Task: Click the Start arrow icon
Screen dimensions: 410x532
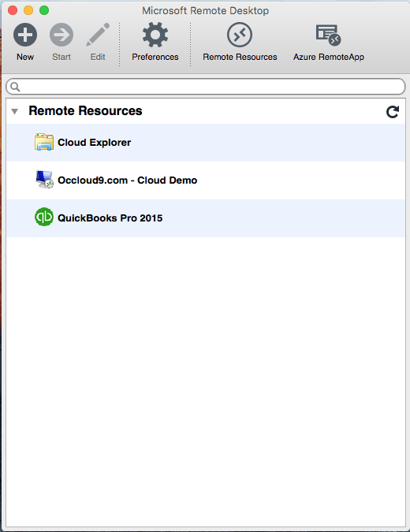Action: click(x=61, y=35)
